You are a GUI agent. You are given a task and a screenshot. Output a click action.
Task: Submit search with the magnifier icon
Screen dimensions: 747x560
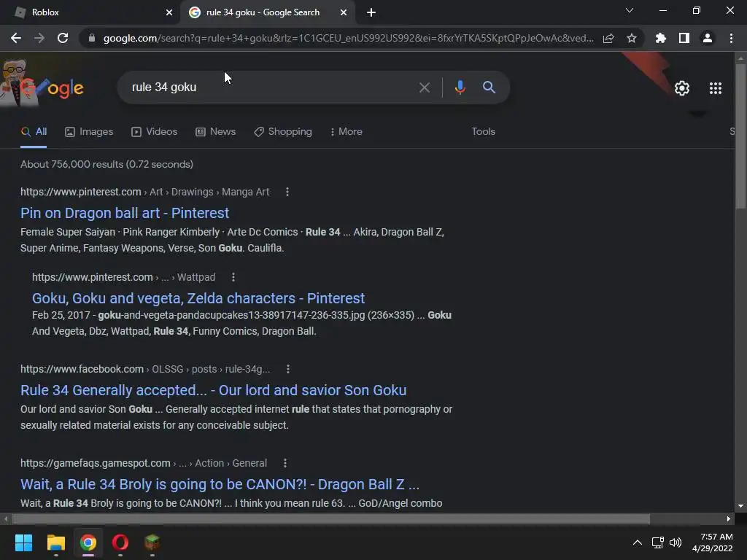[x=489, y=87]
